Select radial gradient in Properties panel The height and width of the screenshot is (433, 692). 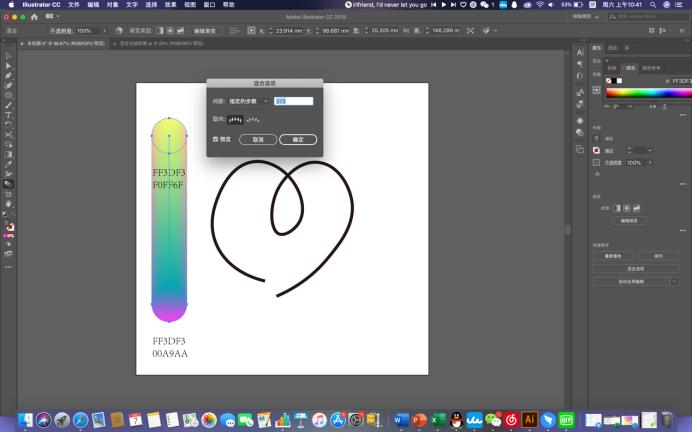[x=627, y=208]
